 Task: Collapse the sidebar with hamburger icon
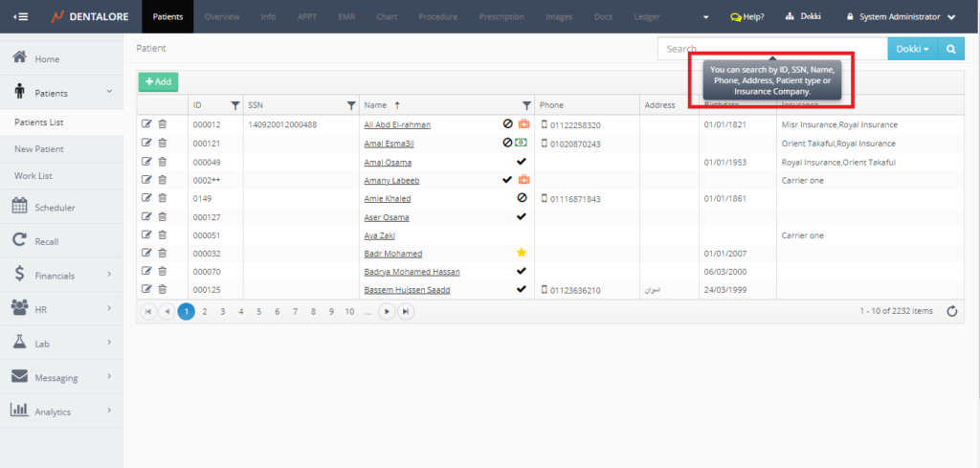tap(20, 16)
